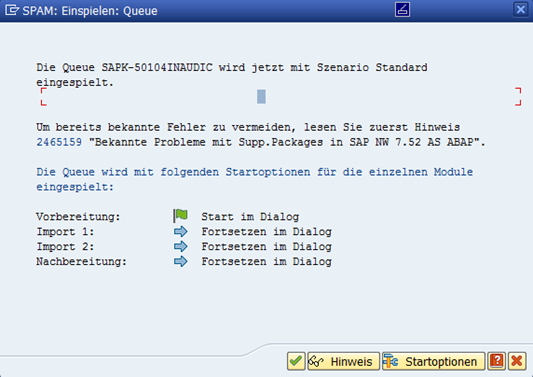This screenshot has height=377, width=533.
Task: Open the Hinweis note button
Action: tap(343, 361)
